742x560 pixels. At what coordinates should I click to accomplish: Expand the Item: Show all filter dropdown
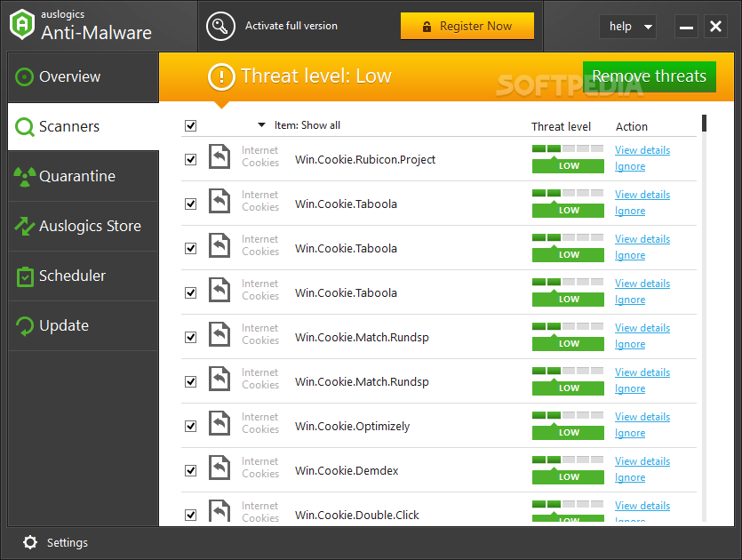(299, 125)
